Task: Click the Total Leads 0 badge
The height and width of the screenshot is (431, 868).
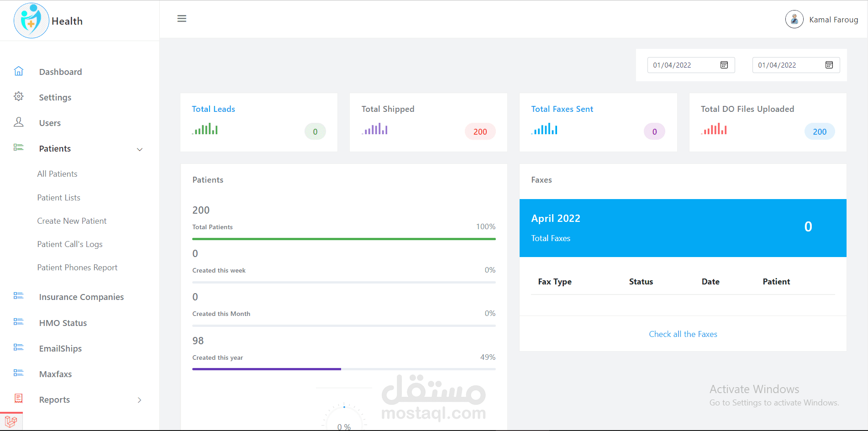Action: pos(315,131)
